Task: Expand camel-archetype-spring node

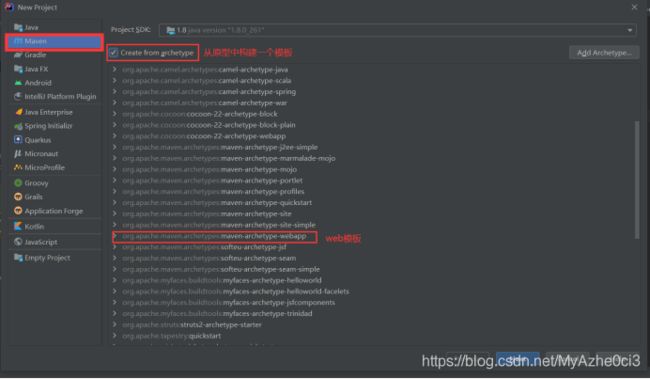Action: tap(114, 92)
